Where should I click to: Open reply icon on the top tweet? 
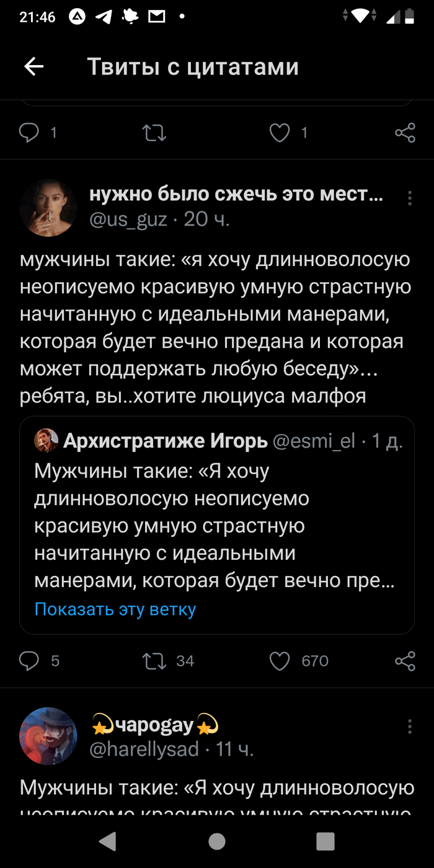pos(29,133)
